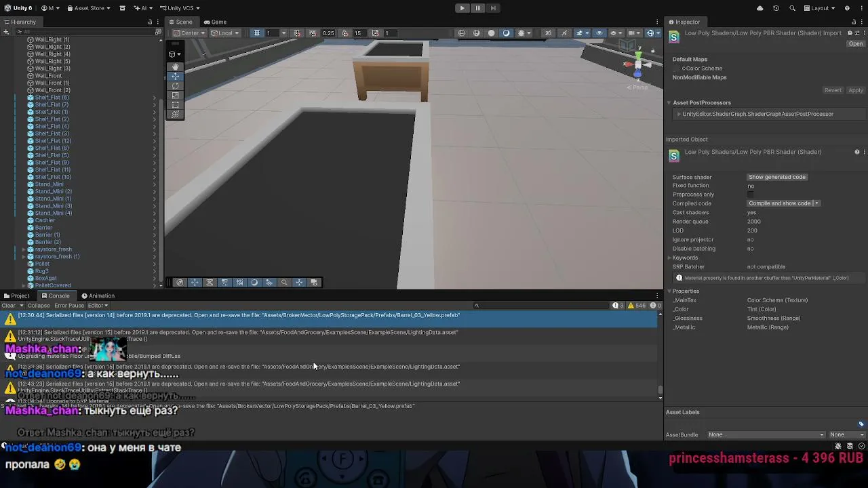The width and height of the screenshot is (868, 488).
Task: Open the account M dropdown
Action: click(x=50, y=8)
